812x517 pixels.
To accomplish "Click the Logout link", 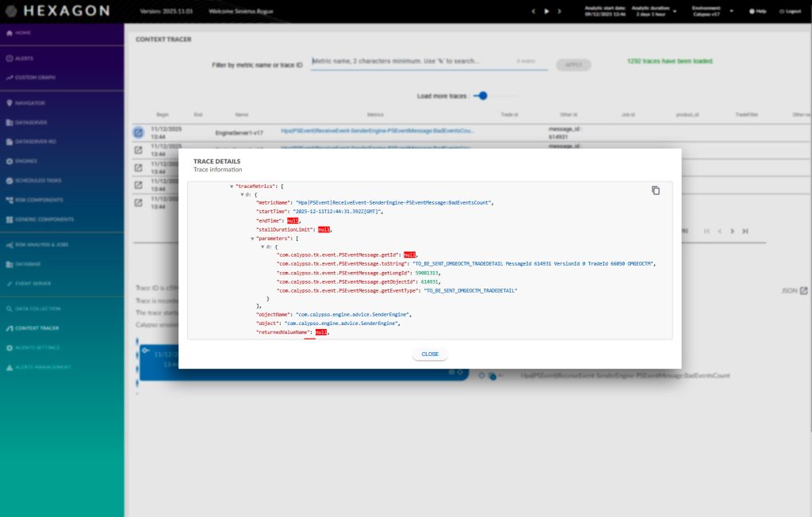I will [x=791, y=11].
